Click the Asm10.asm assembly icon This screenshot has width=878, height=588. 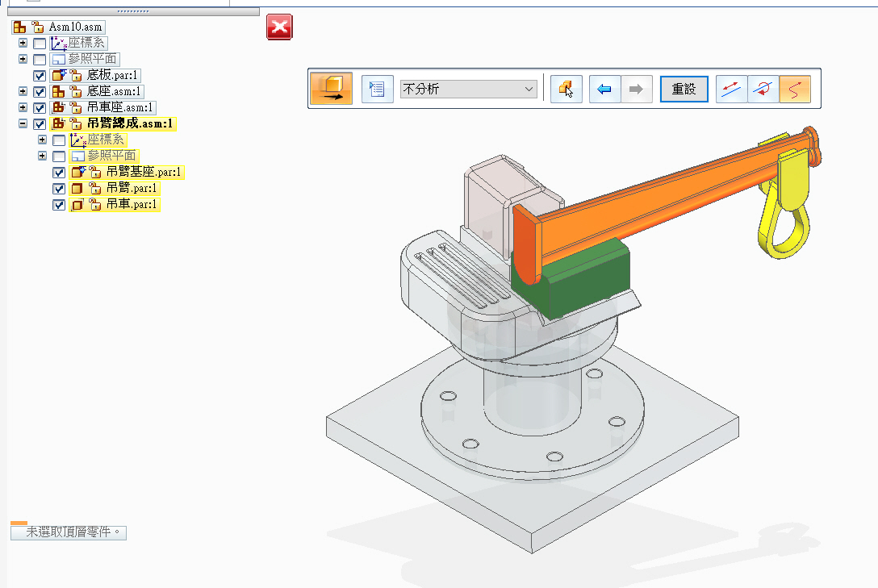point(19,27)
